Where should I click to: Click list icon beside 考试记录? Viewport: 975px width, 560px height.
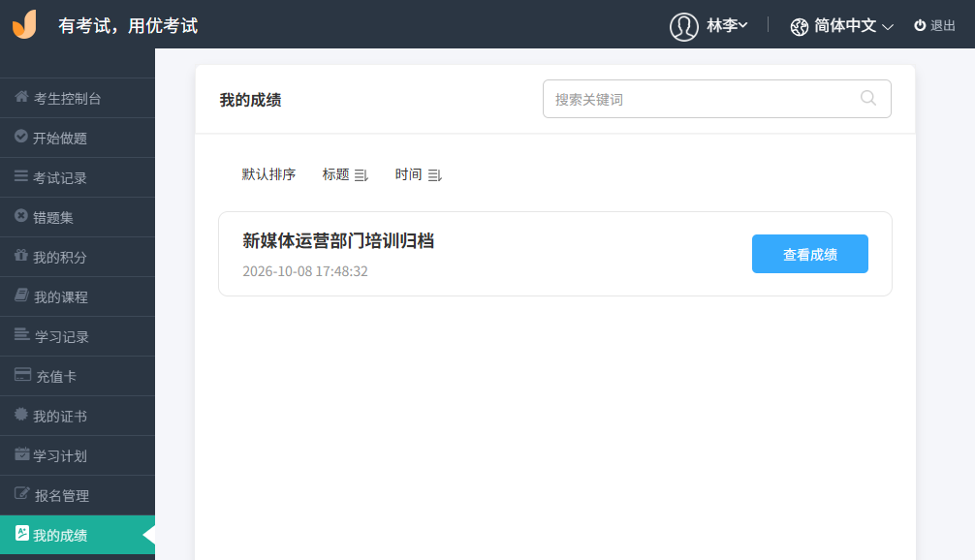pos(21,176)
